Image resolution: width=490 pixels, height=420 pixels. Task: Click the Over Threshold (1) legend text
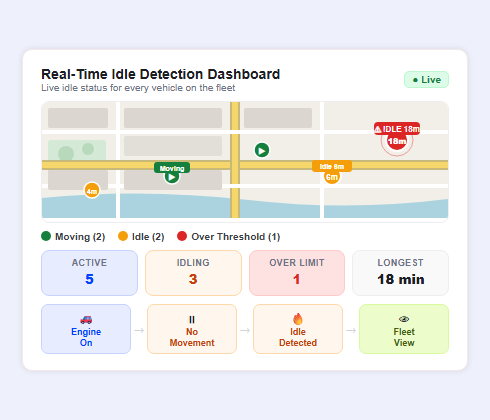coord(236,237)
